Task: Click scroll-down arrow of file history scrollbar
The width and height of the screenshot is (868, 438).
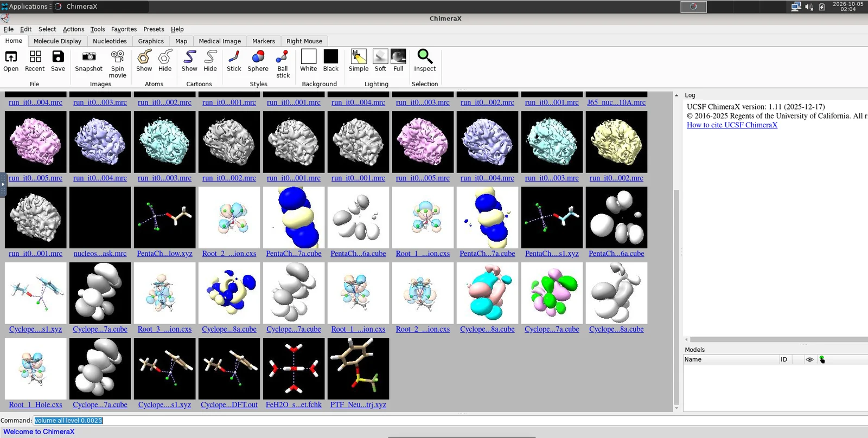Action: (676, 408)
